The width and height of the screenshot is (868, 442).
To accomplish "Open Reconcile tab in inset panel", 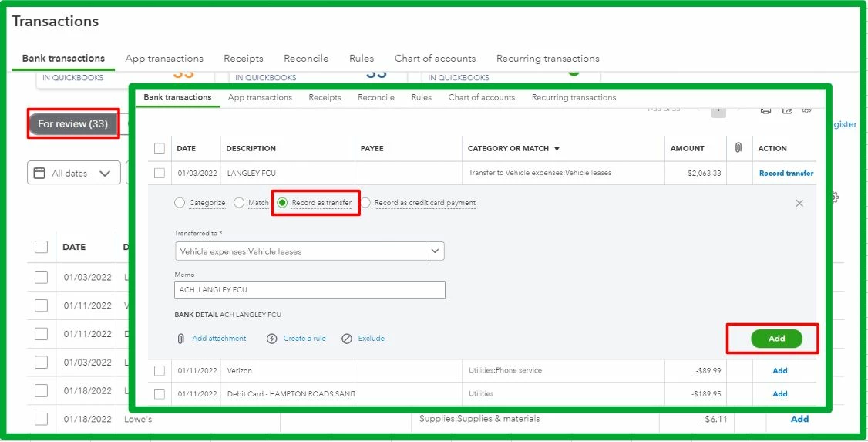I will pyautogui.click(x=376, y=97).
